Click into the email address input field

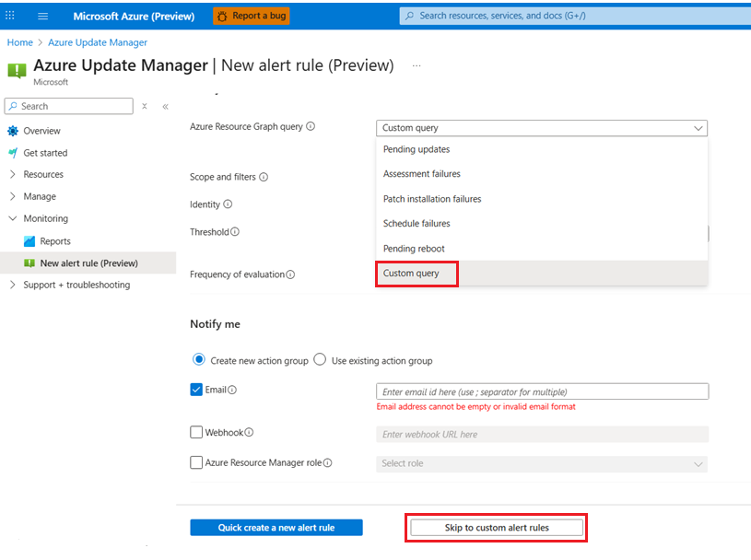pyautogui.click(x=542, y=391)
